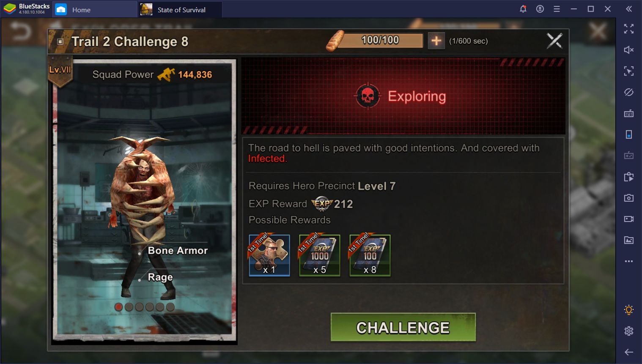642x364 pixels.
Task: Open the BlueStacks hamburger menu
Action: pyautogui.click(x=557, y=9)
